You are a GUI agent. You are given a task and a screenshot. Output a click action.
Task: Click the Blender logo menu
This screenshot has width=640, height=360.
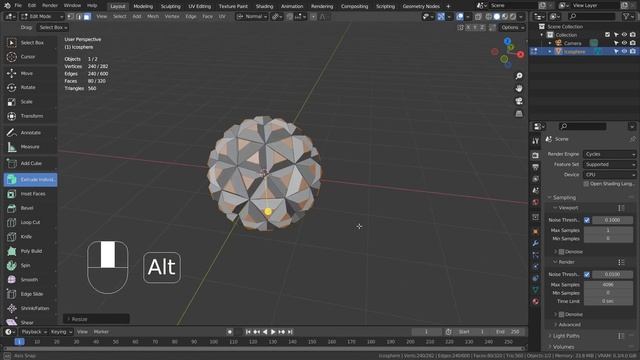(x=7, y=6)
